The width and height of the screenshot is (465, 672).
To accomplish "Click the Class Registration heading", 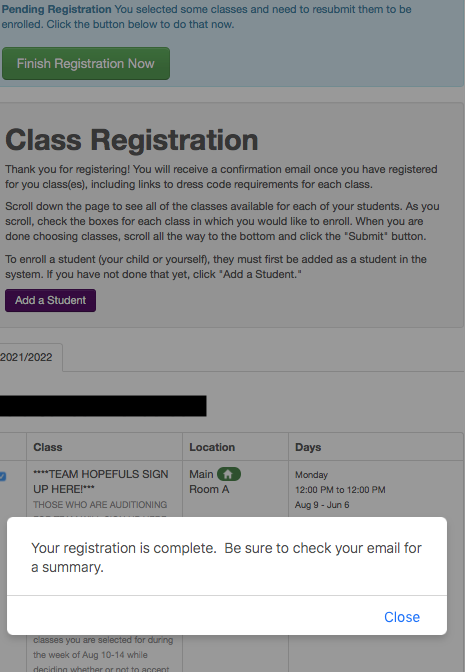I will (x=132, y=140).
